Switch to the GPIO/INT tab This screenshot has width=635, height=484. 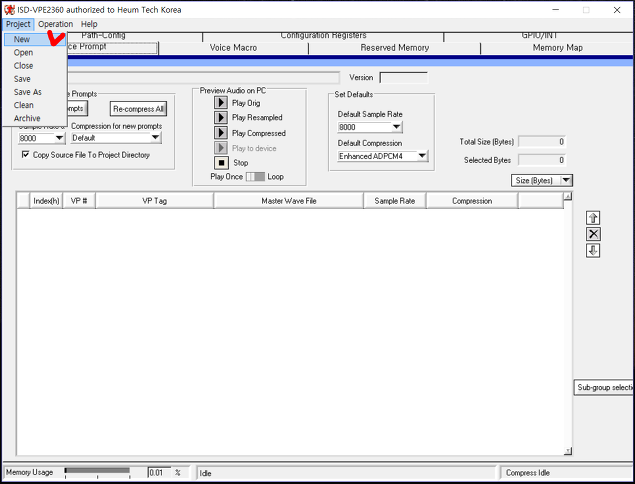pyautogui.click(x=539, y=36)
